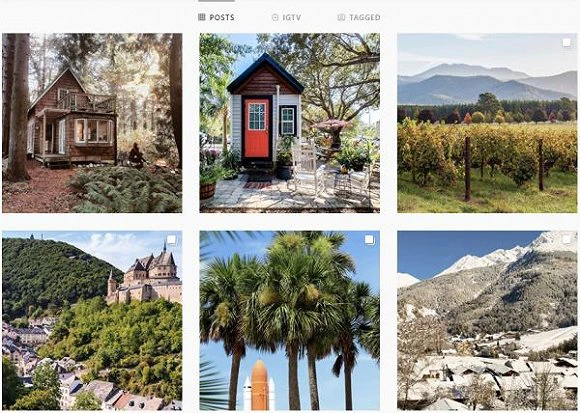Switch to the POSTS tab label
This screenshot has height=413, width=580.
[x=222, y=17]
